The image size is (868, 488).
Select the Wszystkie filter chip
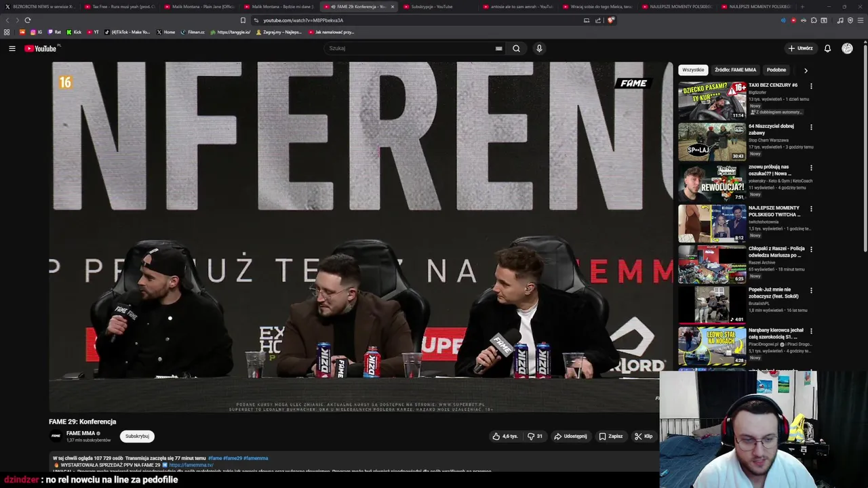click(693, 70)
